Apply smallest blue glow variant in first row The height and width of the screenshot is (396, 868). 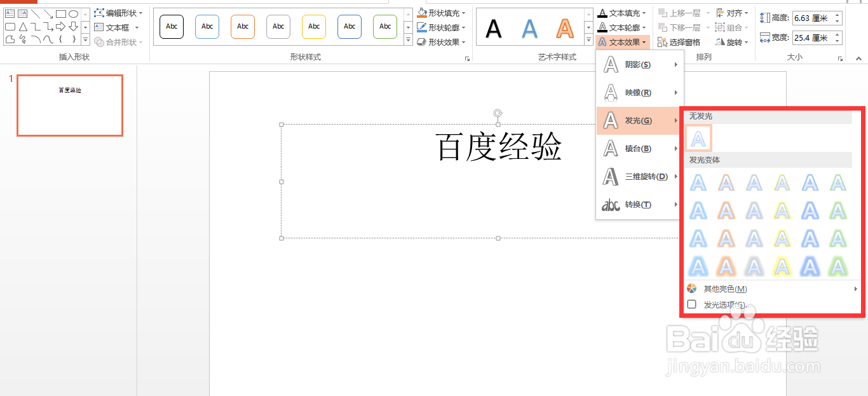coord(698,183)
